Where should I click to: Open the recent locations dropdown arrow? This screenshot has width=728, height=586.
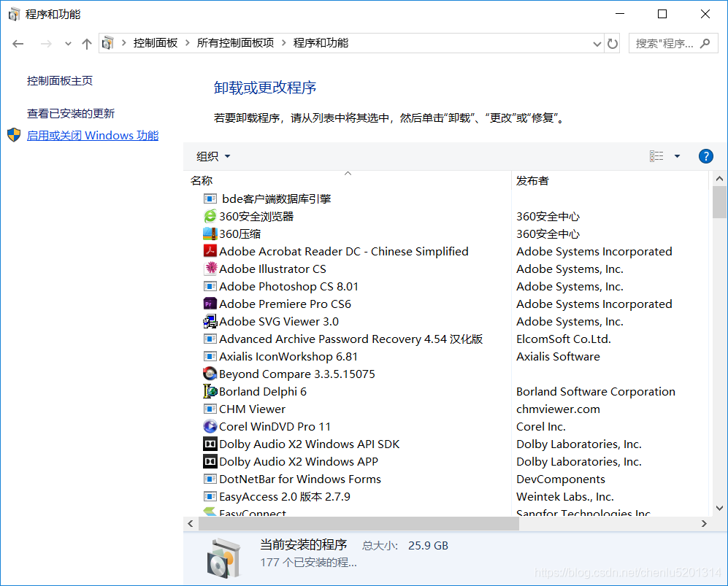point(68,44)
